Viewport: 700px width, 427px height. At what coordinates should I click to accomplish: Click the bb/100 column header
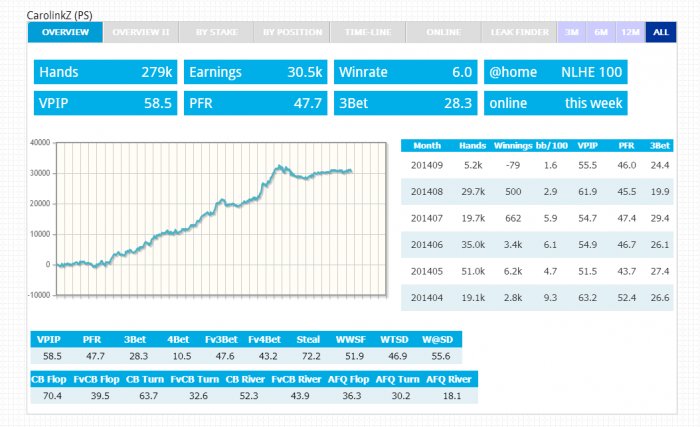(x=552, y=146)
